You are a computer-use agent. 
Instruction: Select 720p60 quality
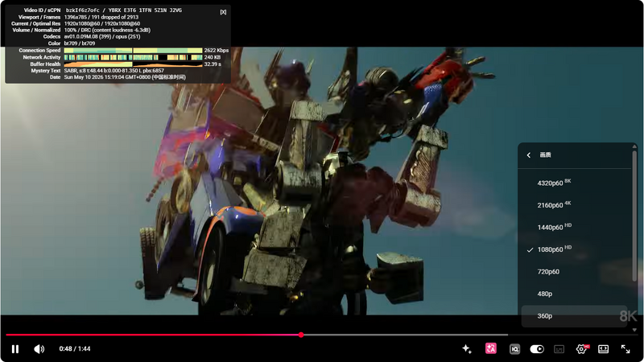click(x=574, y=272)
